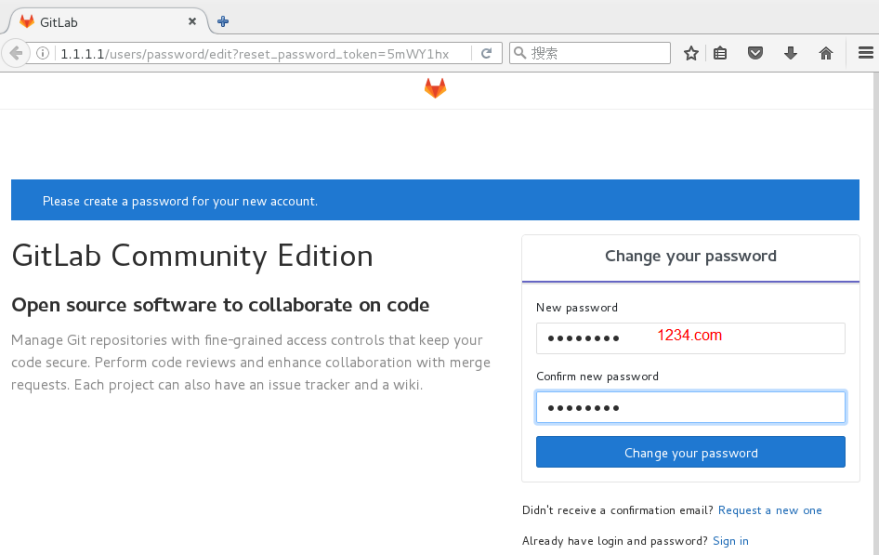Viewport: 879px width, 555px height.
Task: Reload the page with the refresh icon
Action: (486, 53)
